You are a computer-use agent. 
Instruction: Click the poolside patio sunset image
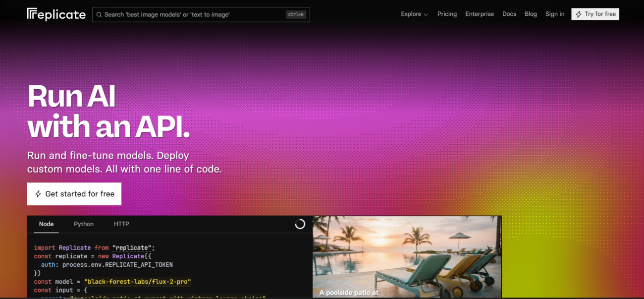407,253
